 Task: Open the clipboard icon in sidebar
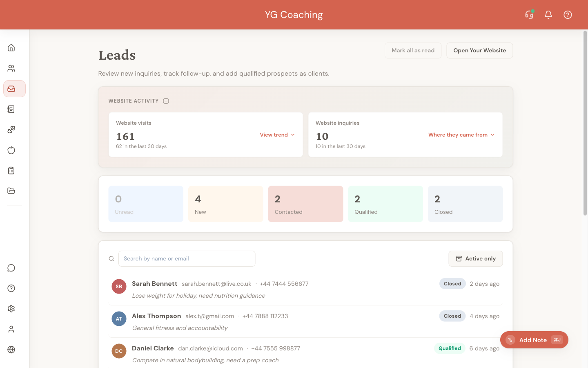11,171
